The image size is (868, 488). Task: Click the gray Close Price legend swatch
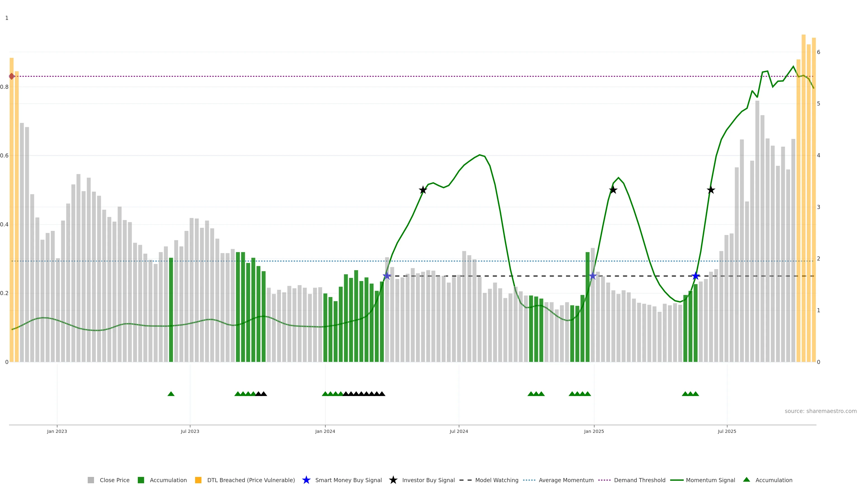[91, 480]
